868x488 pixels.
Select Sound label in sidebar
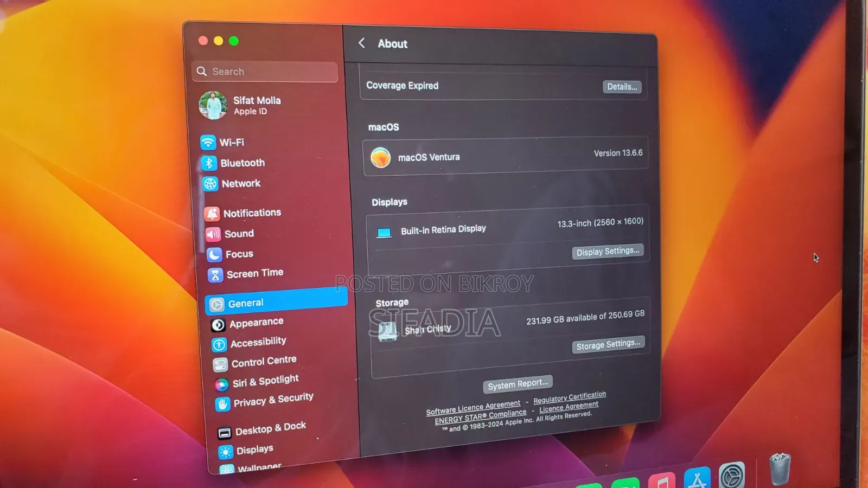(239, 234)
